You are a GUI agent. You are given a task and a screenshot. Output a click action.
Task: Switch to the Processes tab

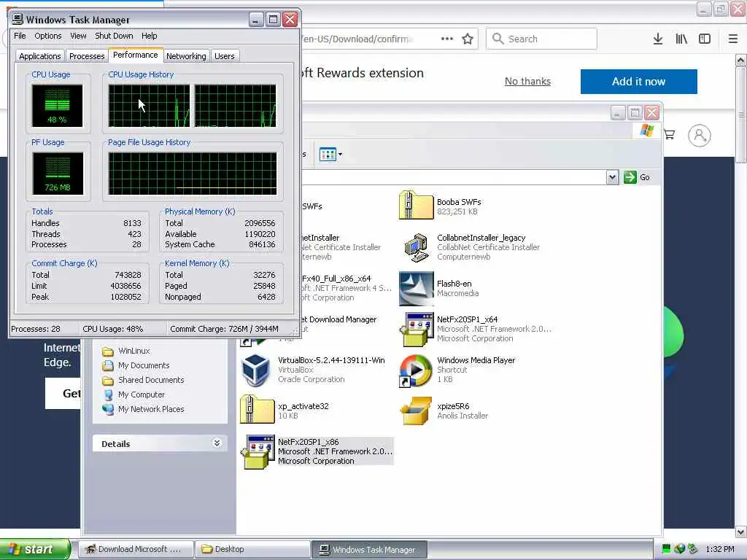click(x=87, y=56)
